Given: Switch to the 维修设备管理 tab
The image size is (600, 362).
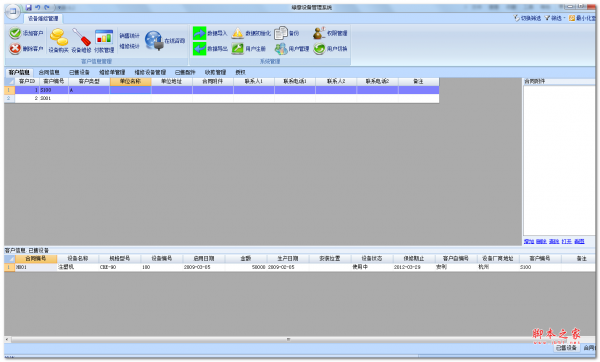Looking at the screenshot, I should point(150,72).
